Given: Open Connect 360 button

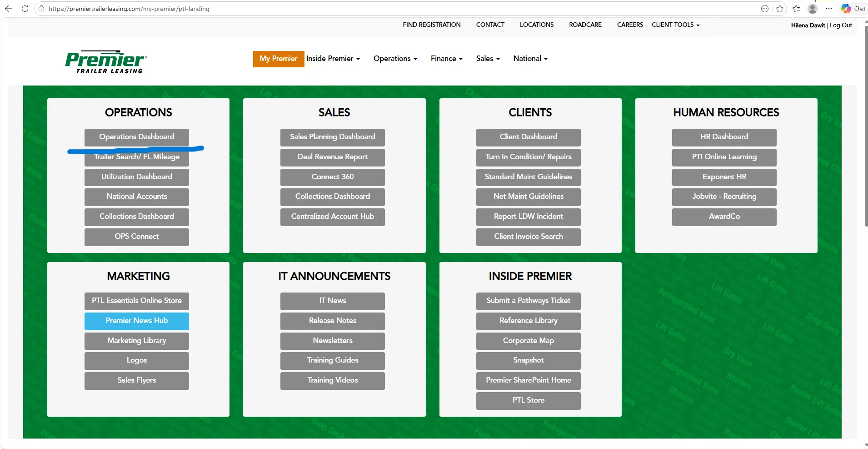Looking at the screenshot, I should [333, 177].
